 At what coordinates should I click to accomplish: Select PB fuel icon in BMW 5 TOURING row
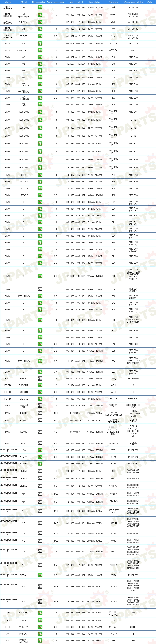pyautogui.click(x=40, y=361)
